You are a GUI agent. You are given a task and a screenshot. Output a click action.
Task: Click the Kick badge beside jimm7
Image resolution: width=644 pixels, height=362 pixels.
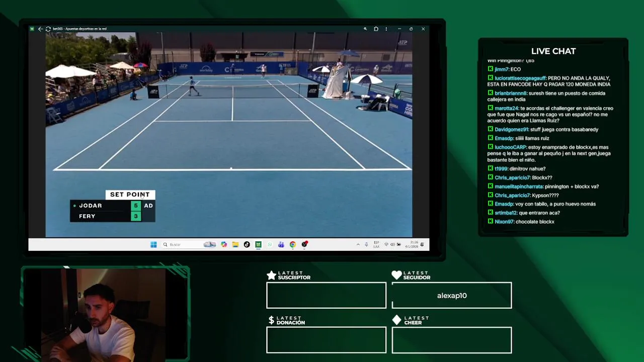coord(491,69)
